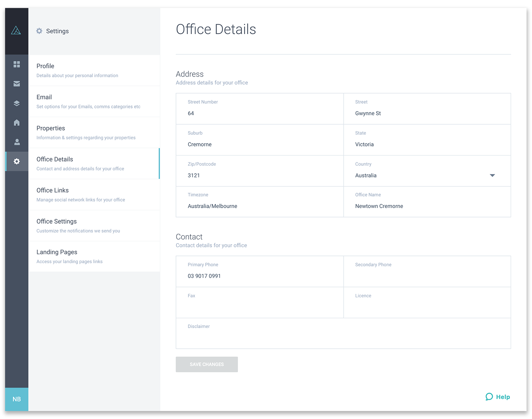532x419 pixels.
Task: Open the Email settings section
Action: pos(94,101)
